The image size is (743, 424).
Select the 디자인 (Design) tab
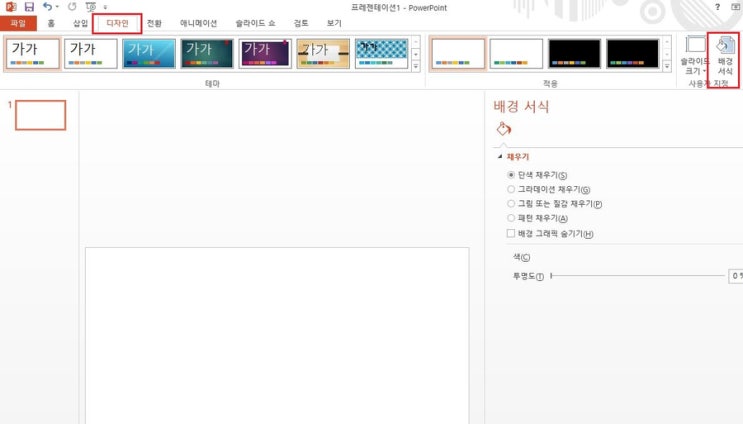point(117,23)
